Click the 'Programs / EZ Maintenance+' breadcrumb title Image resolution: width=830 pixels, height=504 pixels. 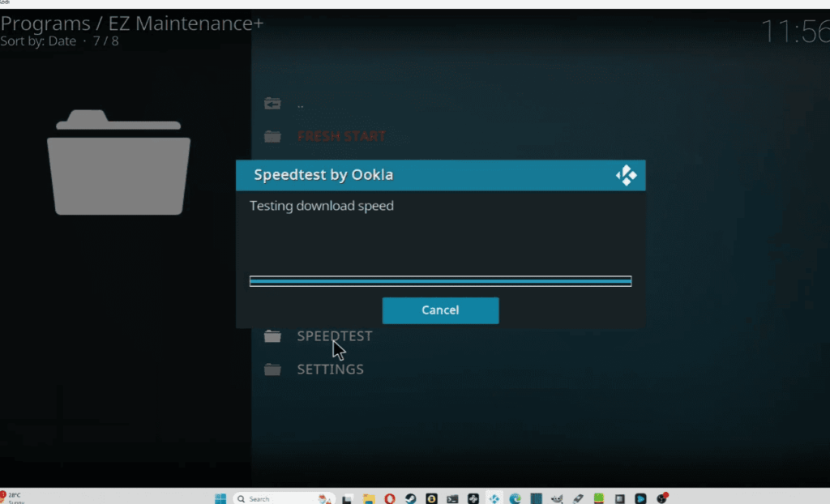click(132, 23)
